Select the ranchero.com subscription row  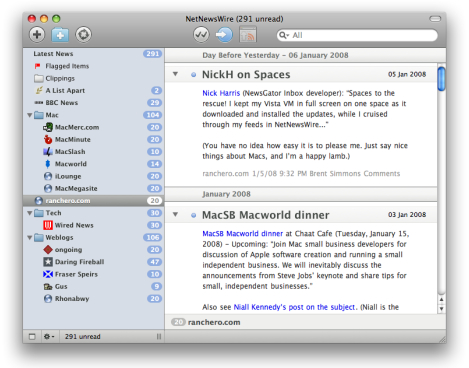click(93, 201)
